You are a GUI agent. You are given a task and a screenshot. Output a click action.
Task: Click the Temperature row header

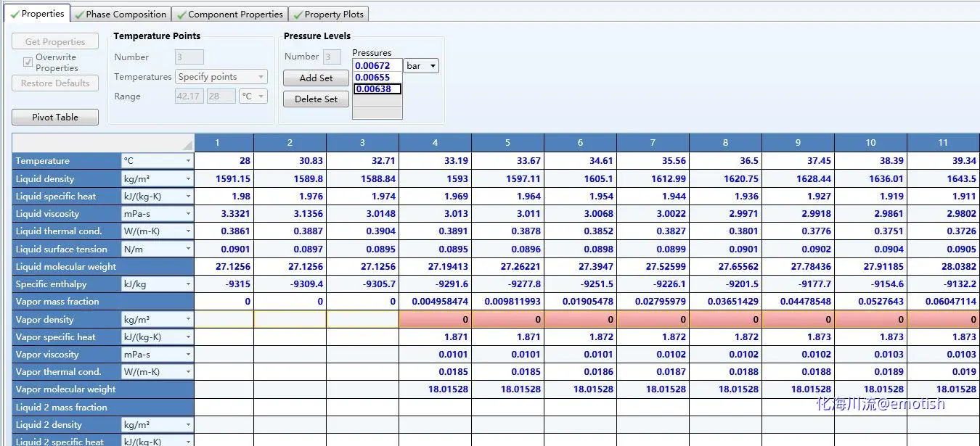tap(67, 161)
